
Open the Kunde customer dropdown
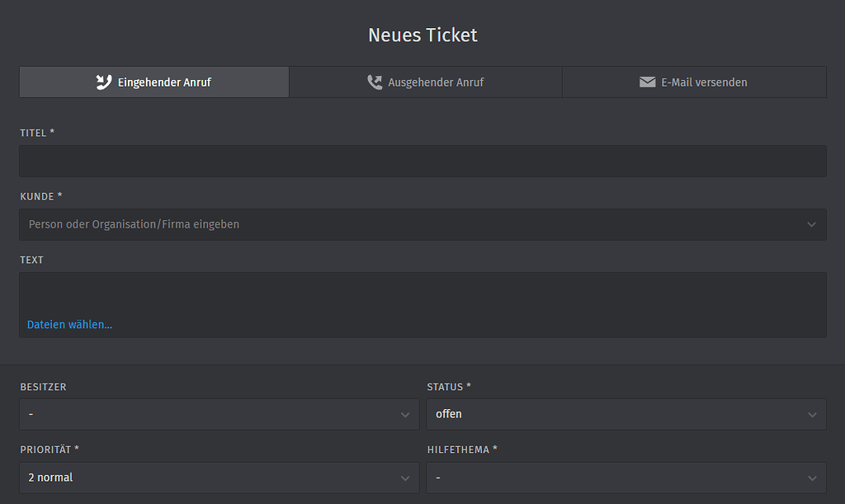coord(422,224)
